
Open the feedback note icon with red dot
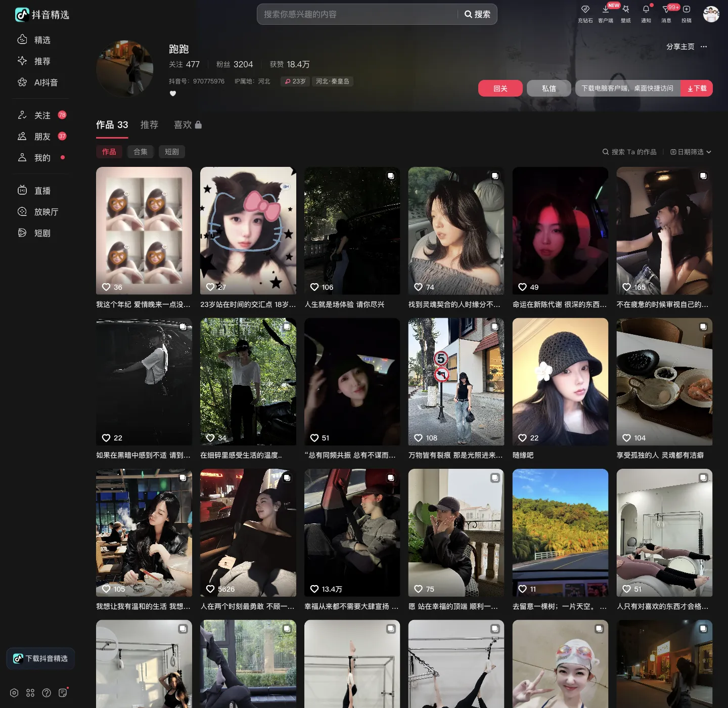[x=63, y=693]
